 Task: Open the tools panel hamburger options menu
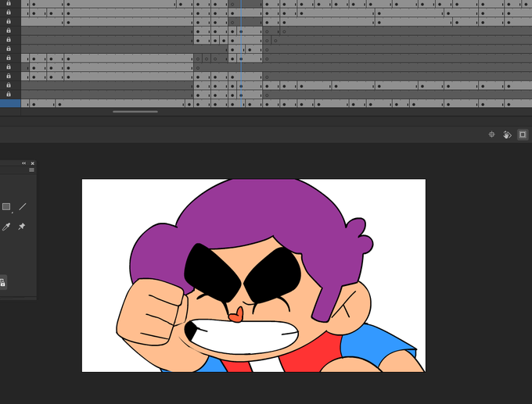pos(31,170)
